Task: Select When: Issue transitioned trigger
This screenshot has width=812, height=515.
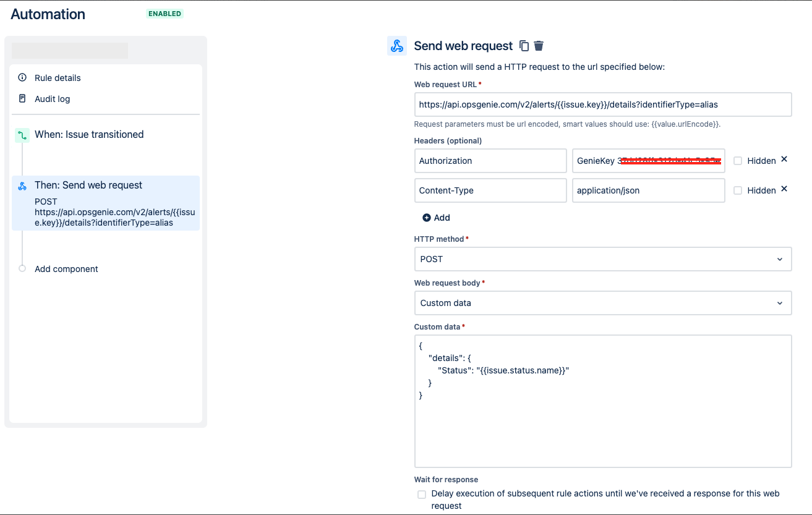Action: (89, 135)
